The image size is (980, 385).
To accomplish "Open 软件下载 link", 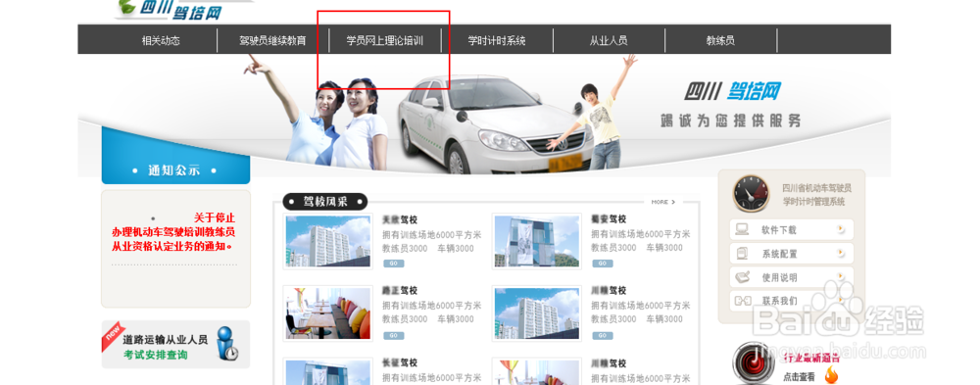I will tap(779, 230).
